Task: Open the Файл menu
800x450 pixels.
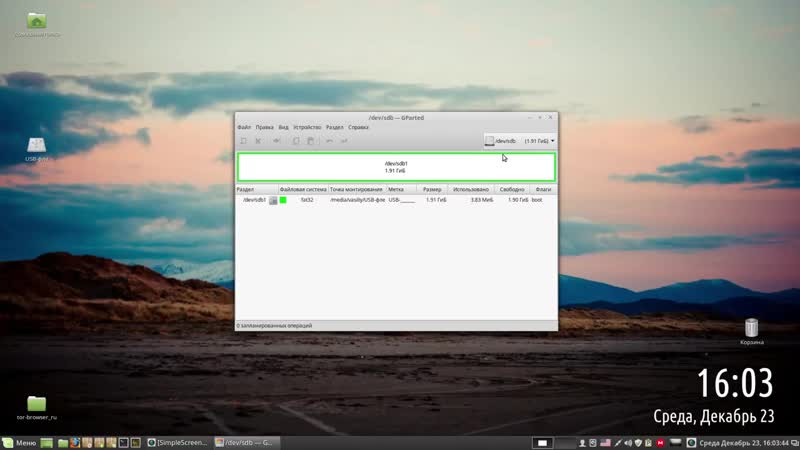Action: 244,127
